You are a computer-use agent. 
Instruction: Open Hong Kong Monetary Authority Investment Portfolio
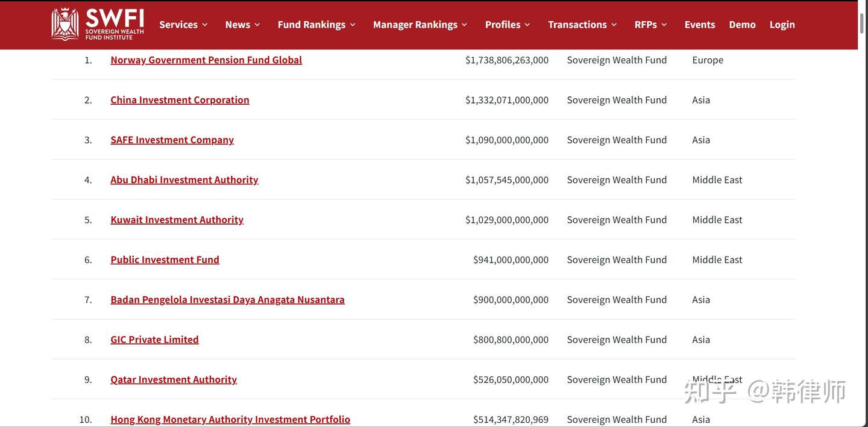230,419
